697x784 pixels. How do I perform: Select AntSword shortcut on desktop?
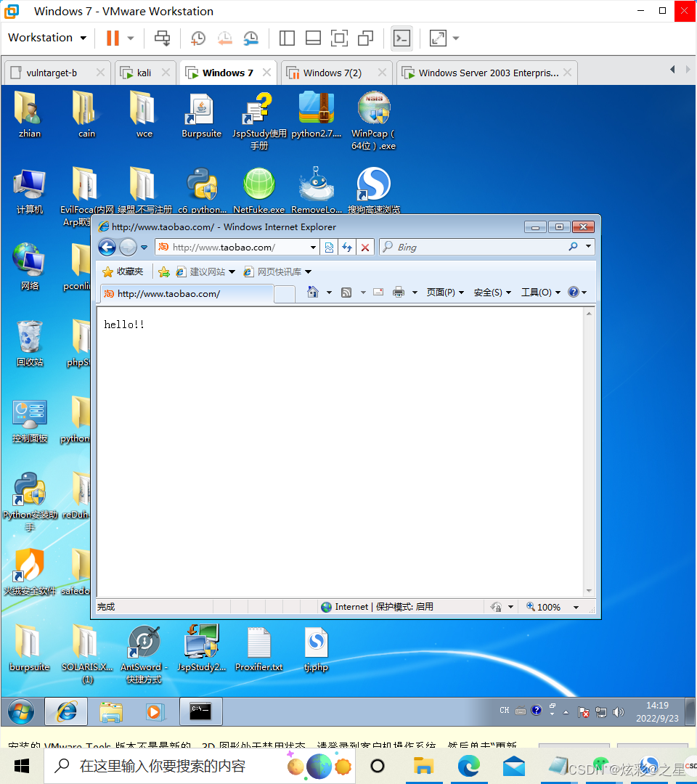point(144,654)
